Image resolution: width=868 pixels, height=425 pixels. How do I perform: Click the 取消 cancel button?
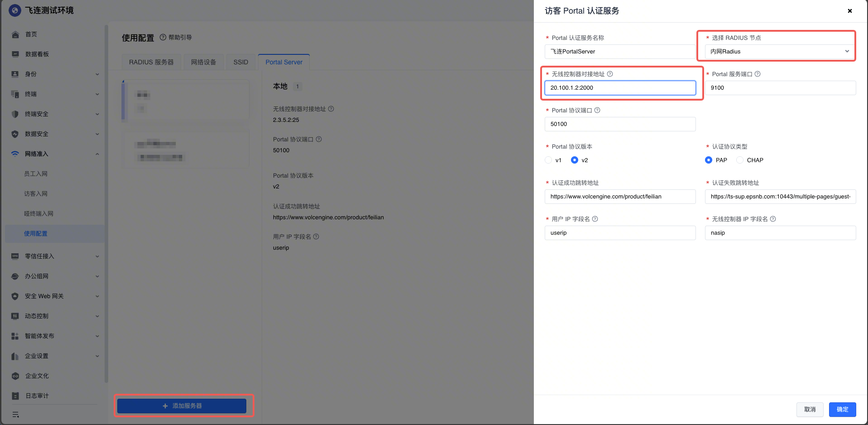point(810,410)
